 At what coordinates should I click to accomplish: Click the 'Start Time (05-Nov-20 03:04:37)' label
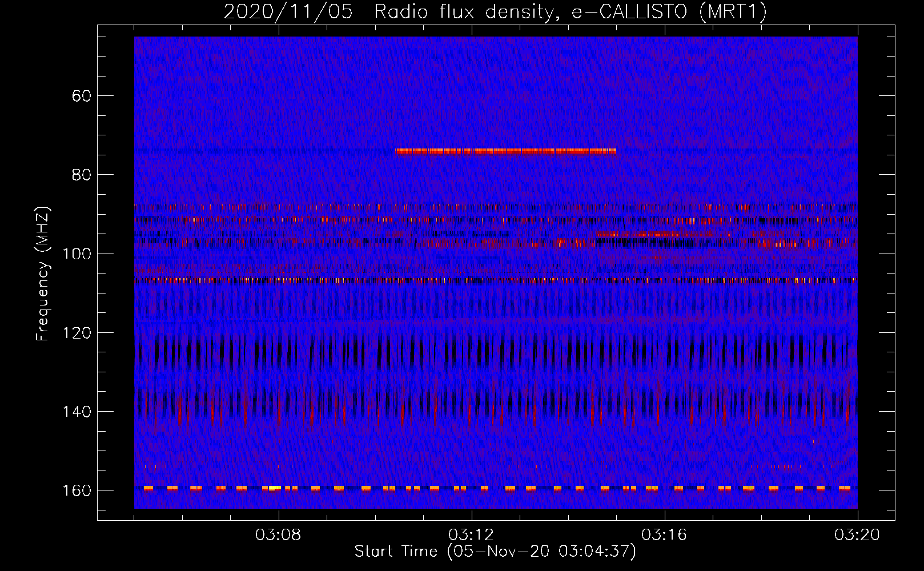pos(495,552)
